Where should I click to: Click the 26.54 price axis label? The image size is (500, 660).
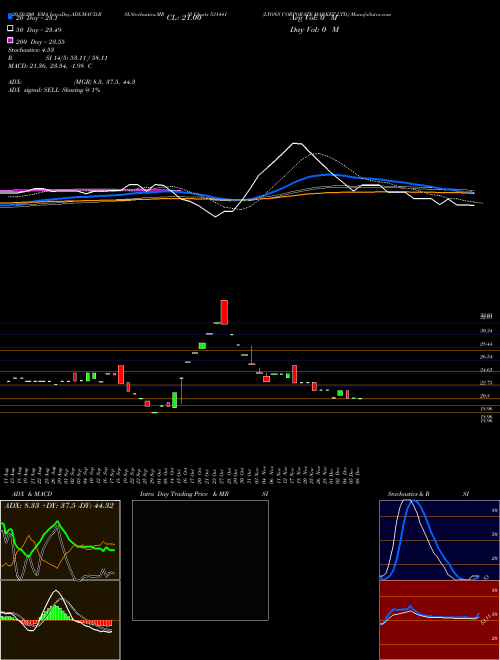[x=486, y=357]
